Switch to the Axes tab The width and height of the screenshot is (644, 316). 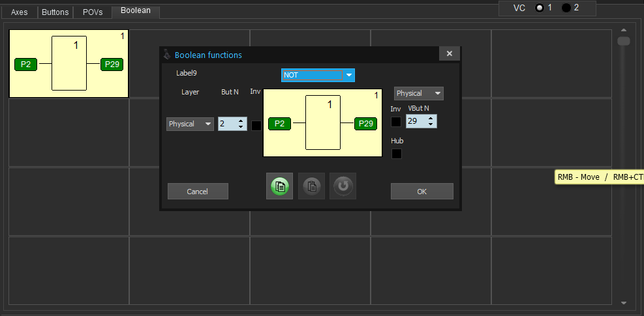point(20,12)
